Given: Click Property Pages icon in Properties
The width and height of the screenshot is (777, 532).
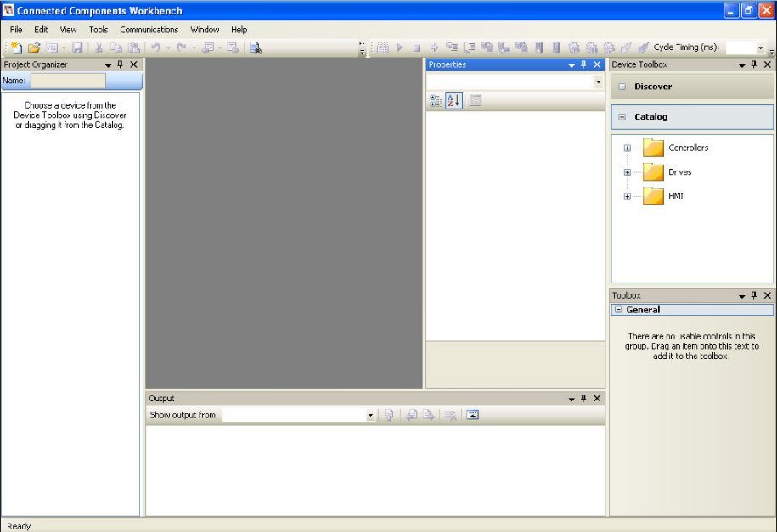Looking at the screenshot, I should click(x=476, y=101).
